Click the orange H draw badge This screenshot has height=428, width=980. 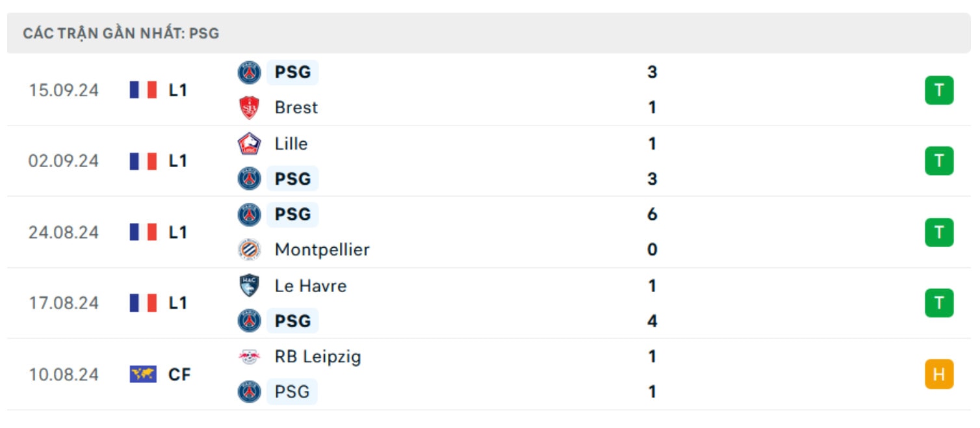(939, 374)
